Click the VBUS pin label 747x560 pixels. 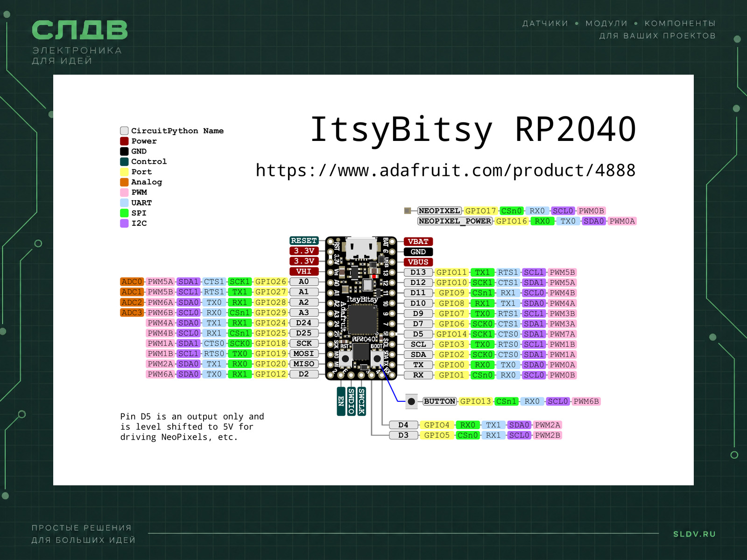(418, 262)
